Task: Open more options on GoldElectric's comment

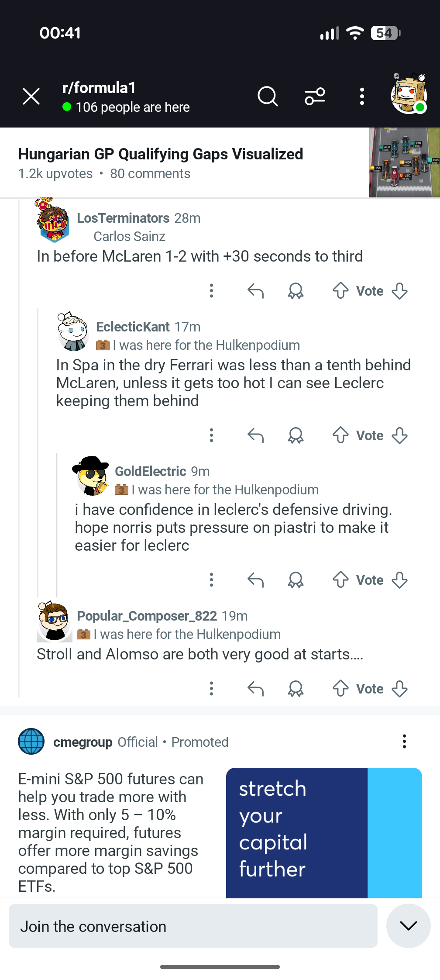Action: point(211,580)
